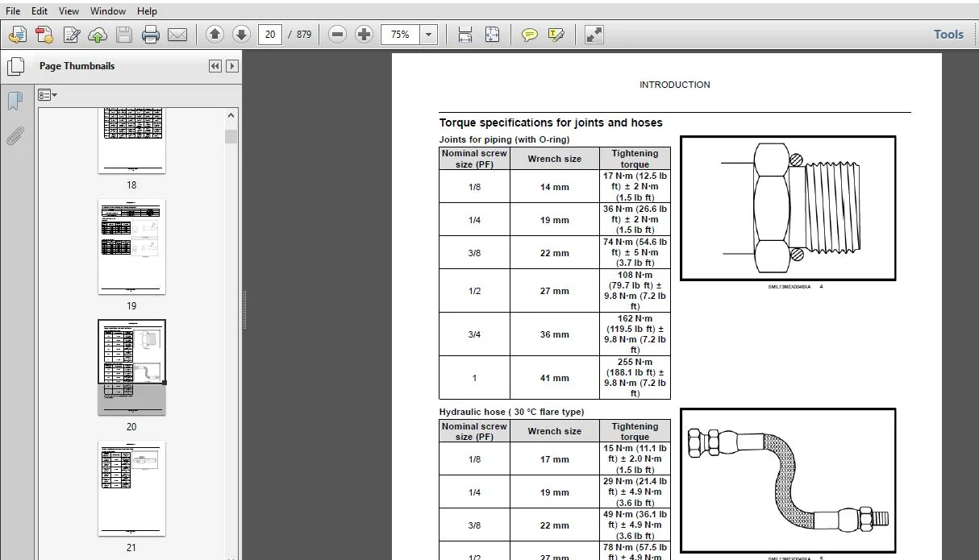Zoom in with the plus button
The height and width of the screenshot is (560, 979).
(x=365, y=35)
